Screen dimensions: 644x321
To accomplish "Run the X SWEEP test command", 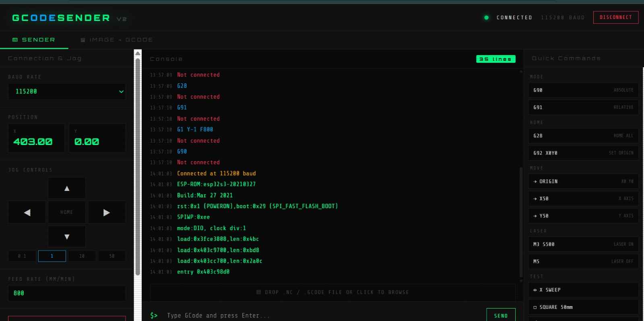I will pos(583,290).
